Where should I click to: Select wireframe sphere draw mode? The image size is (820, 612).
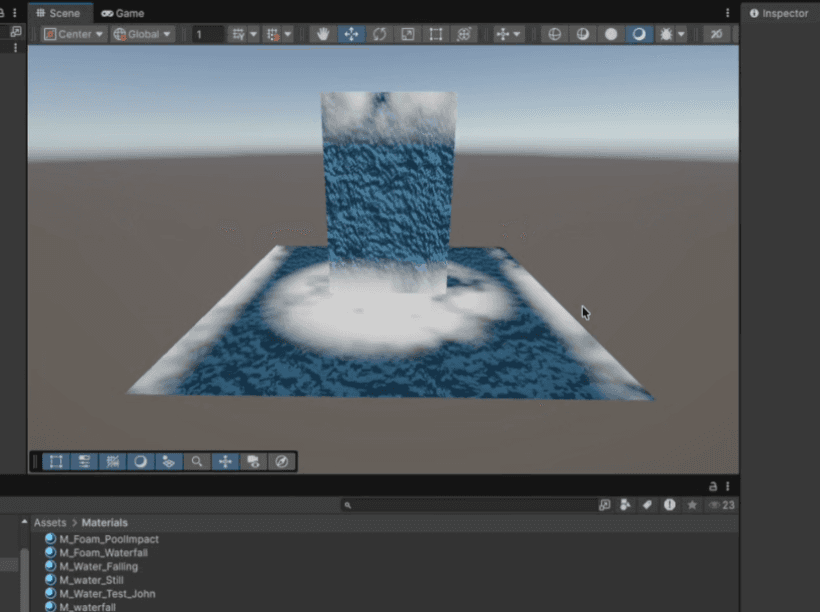tap(554, 35)
